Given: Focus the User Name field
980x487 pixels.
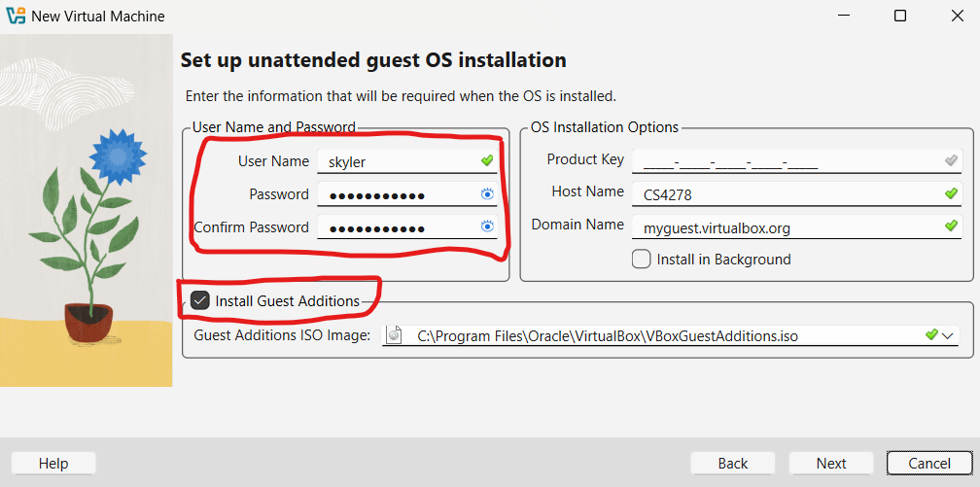Looking at the screenshot, I should click(399, 161).
